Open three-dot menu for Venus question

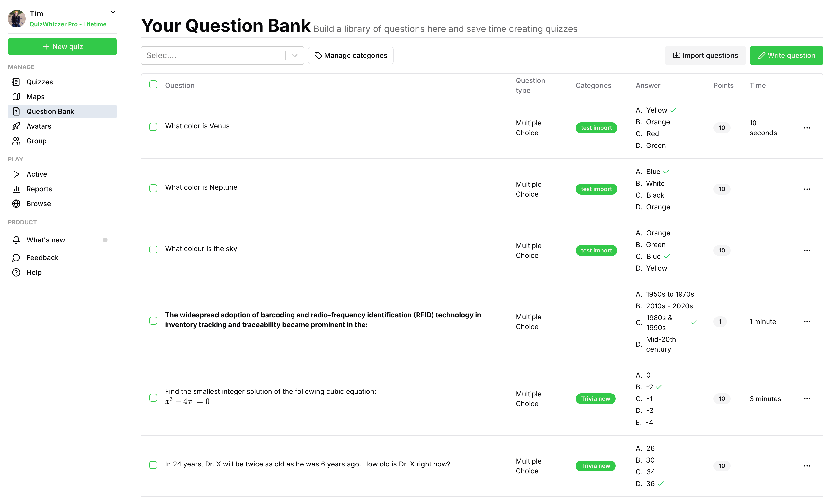(807, 128)
